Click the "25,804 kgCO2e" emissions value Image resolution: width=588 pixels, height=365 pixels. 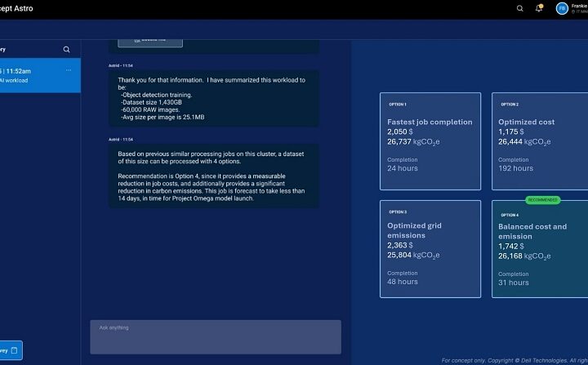point(413,255)
